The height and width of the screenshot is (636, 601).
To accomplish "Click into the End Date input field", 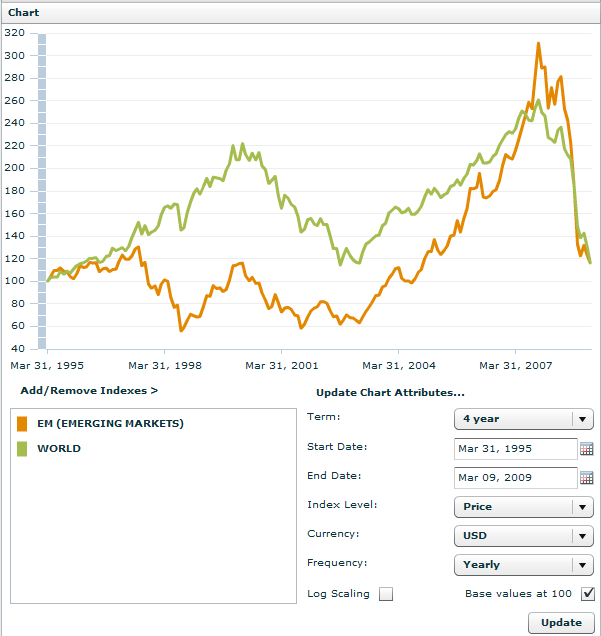I will click(515, 478).
